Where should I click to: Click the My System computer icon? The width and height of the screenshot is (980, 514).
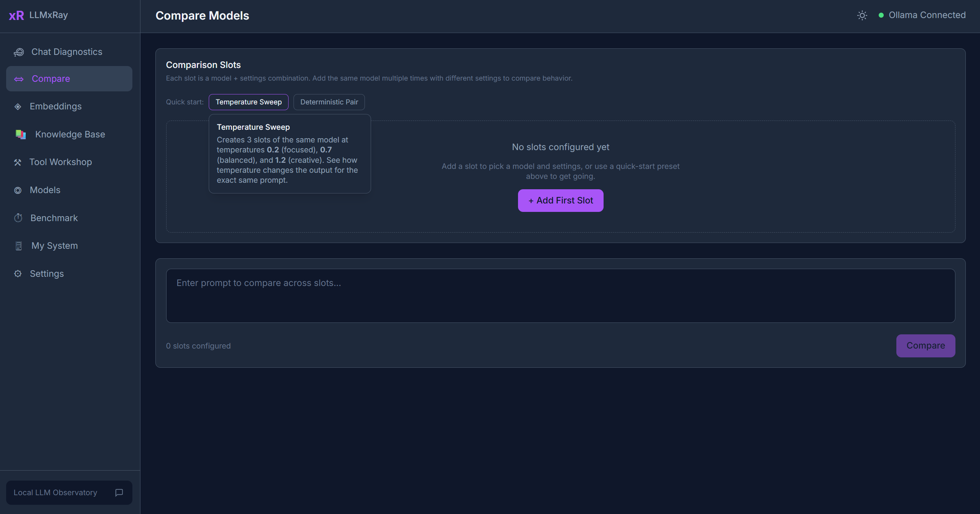(18, 246)
